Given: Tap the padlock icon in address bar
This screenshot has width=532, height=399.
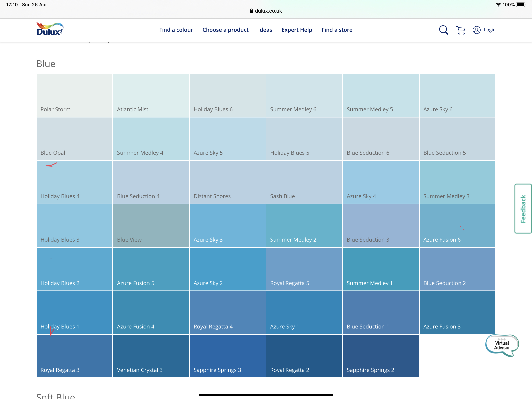Looking at the screenshot, I should pyautogui.click(x=251, y=11).
